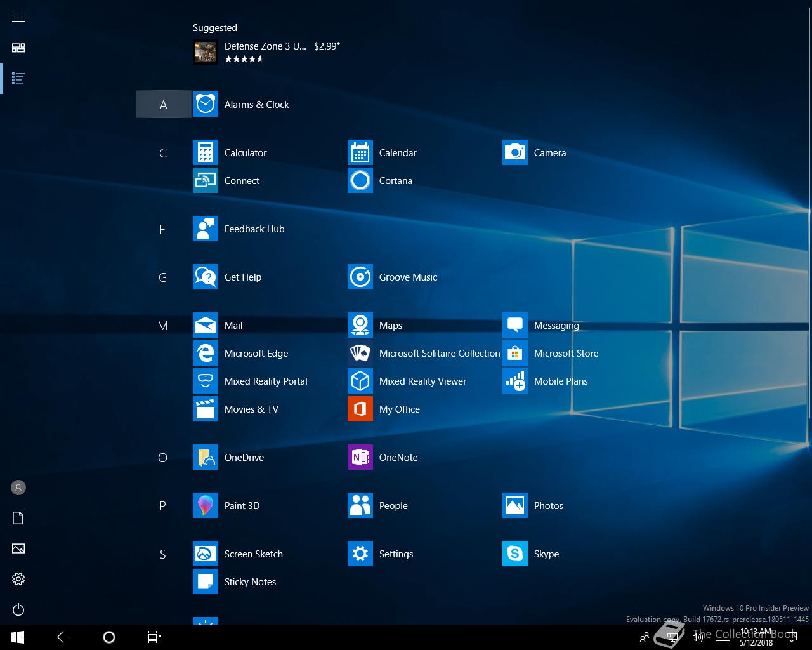
Task: Open suggested Defense Zone 3 app
Action: (266, 52)
